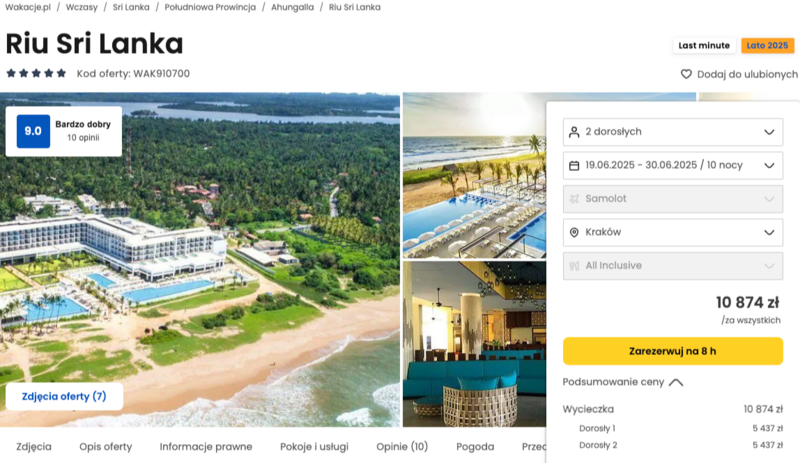Click the Zarezerwuj na 8 h button

(673, 351)
